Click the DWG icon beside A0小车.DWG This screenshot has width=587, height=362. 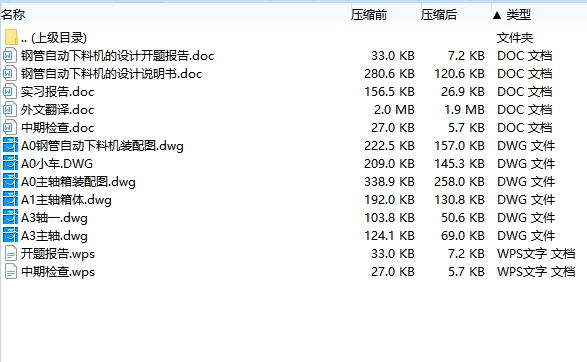pos(10,164)
